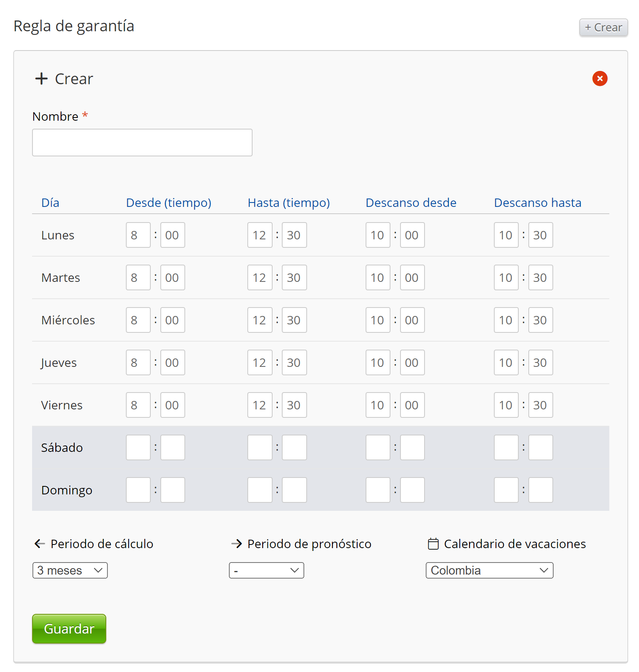The image size is (639, 672).
Task: Click the Descanso desde column header
Action: (411, 203)
